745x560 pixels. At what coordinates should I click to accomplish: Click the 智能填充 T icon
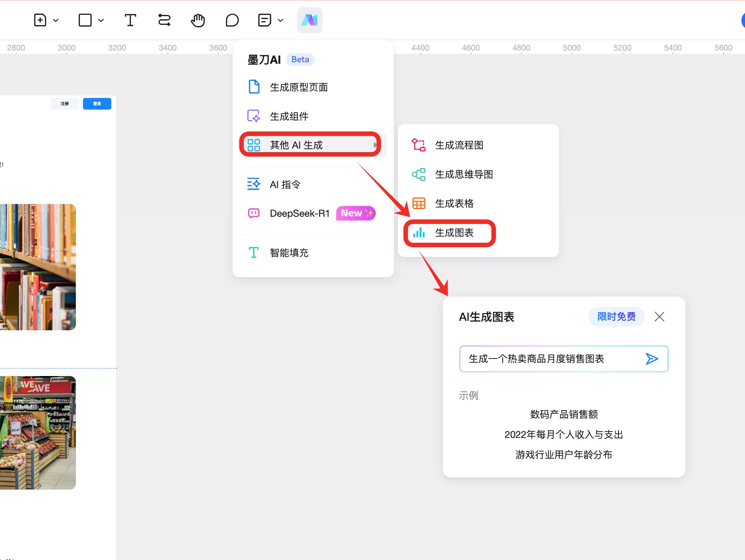254,253
